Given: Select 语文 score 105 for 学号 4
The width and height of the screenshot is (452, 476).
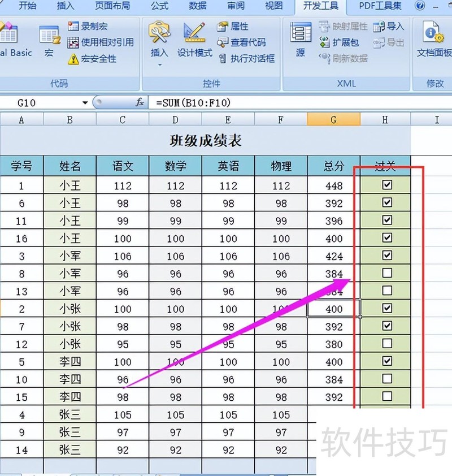Looking at the screenshot, I should (123, 414).
